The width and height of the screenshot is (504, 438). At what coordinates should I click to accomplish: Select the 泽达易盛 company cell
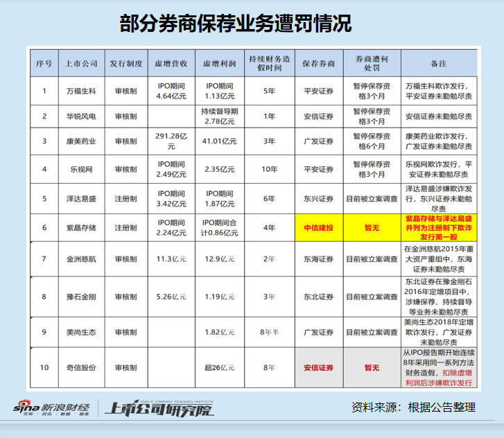click(81, 199)
